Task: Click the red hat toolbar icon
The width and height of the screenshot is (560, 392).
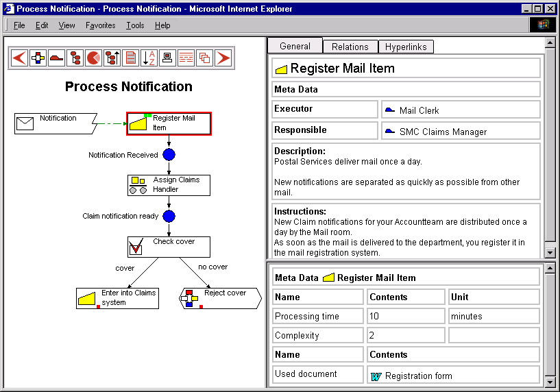Action: (x=56, y=58)
